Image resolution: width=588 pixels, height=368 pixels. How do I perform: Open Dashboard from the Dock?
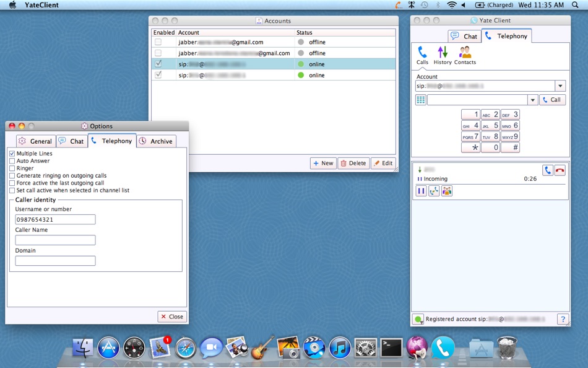coord(134,348)
